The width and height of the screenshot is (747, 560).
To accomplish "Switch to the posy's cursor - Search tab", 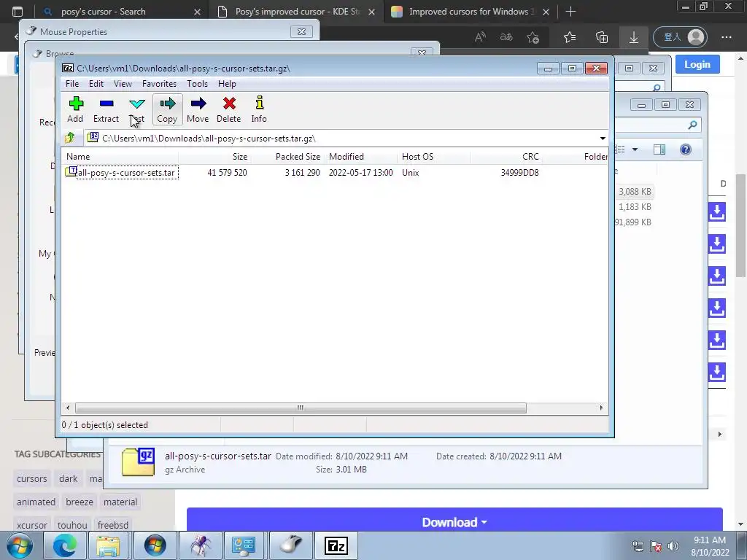I will point(120,12).
